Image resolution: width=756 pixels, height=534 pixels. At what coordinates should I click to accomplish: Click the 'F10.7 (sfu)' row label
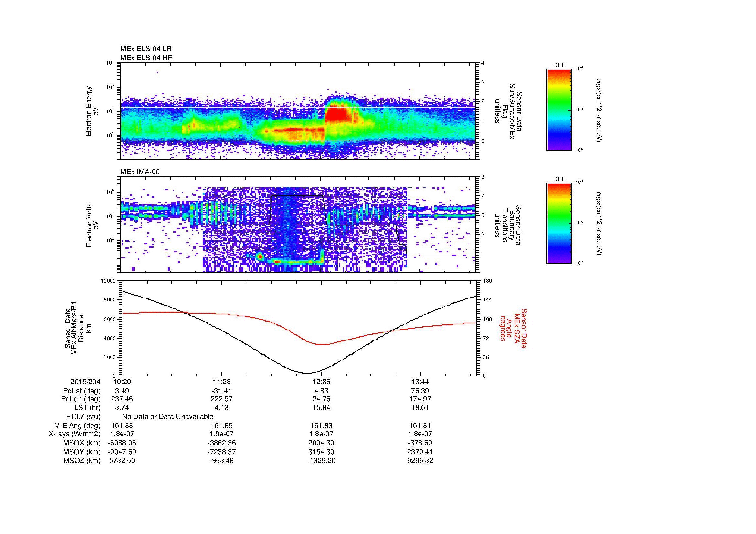click(83, 417)
